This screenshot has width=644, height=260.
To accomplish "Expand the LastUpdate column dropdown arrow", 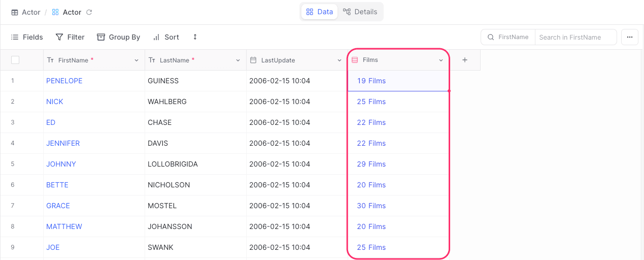I will [339, 60].
